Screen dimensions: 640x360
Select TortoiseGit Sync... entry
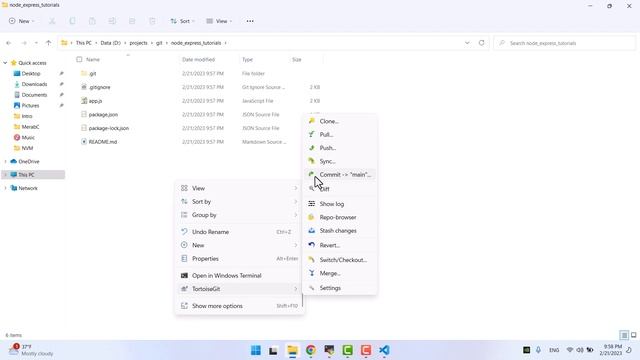[x=340, y=161]
